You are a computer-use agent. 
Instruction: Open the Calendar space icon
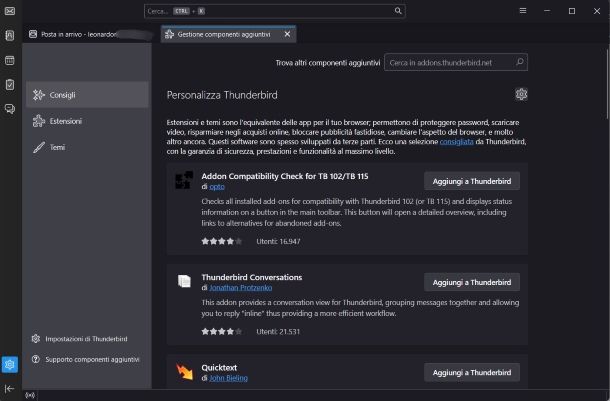pyautogui.click(x=10, y=60)
